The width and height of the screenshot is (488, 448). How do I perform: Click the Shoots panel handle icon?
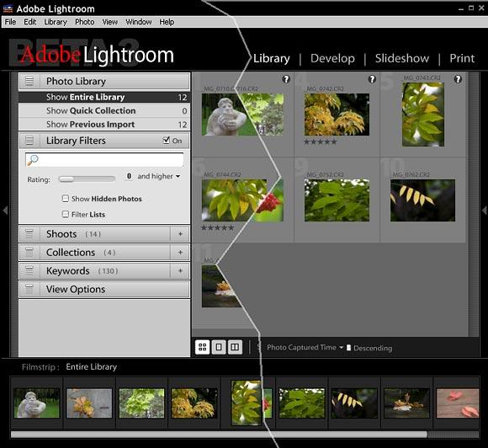tap(29, 233)
